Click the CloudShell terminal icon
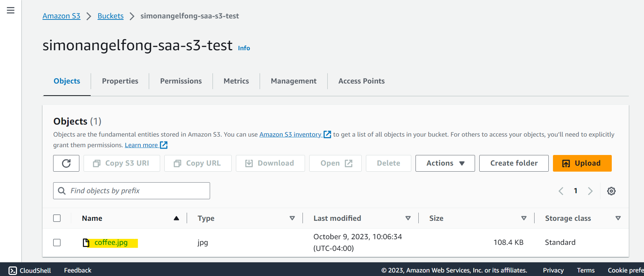This screenshot has width=644, height=276. pyautogui.click(x=13, y=270)
